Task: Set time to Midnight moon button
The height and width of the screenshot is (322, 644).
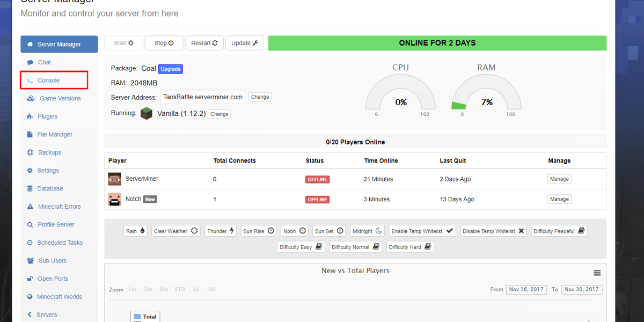Action: (x=368, y=231)
